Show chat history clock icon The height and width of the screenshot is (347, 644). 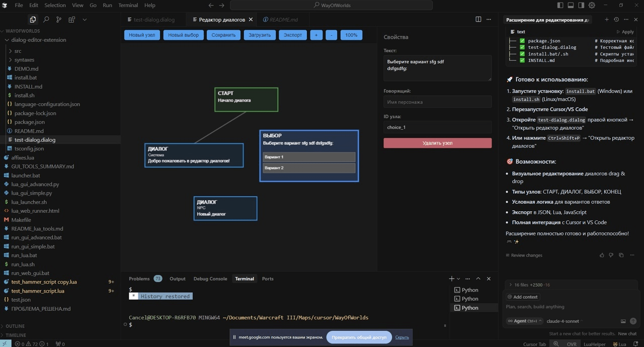(x=616, y=20)
